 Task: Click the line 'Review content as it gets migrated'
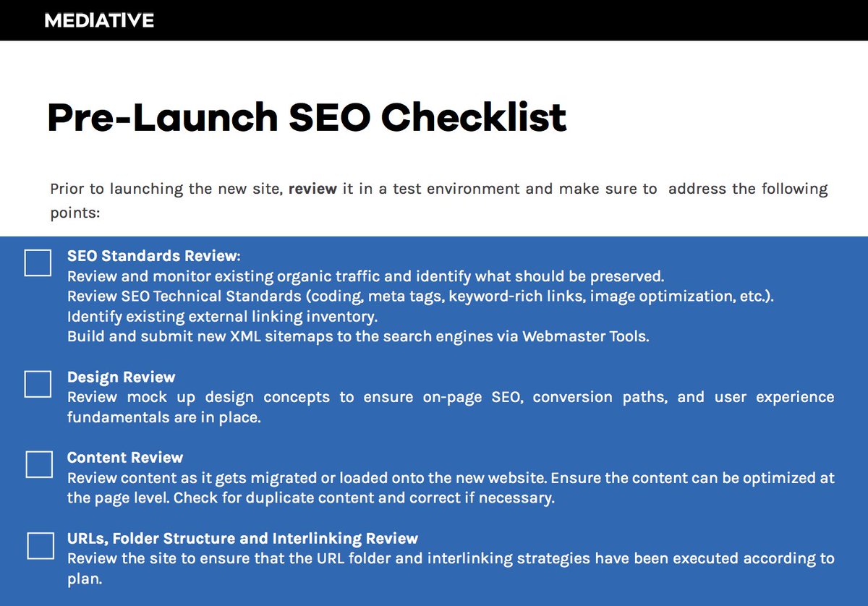pos(451,478)
